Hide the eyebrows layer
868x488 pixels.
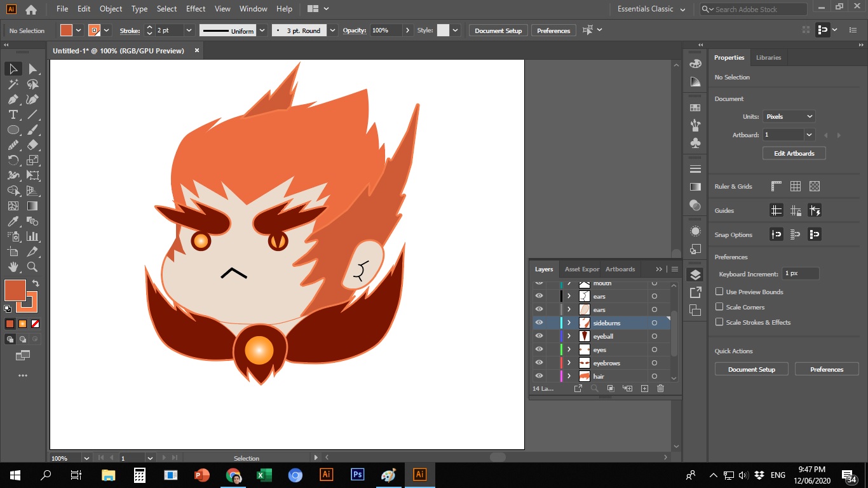[x=539, y=363]
